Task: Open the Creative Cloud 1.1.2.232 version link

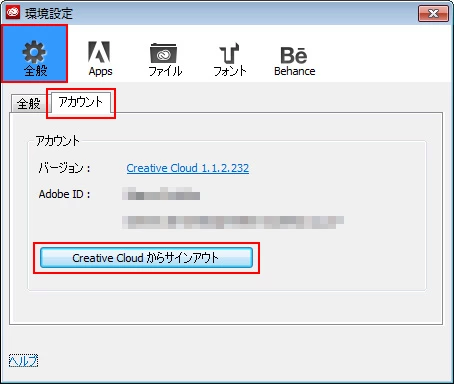Action: point(188,168)
